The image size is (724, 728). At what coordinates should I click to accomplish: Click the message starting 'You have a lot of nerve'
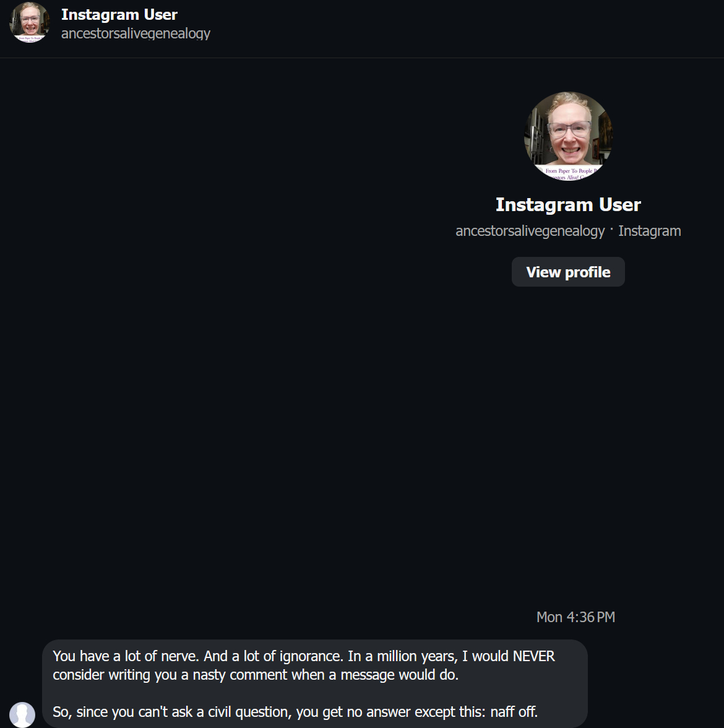pos(314,683)
